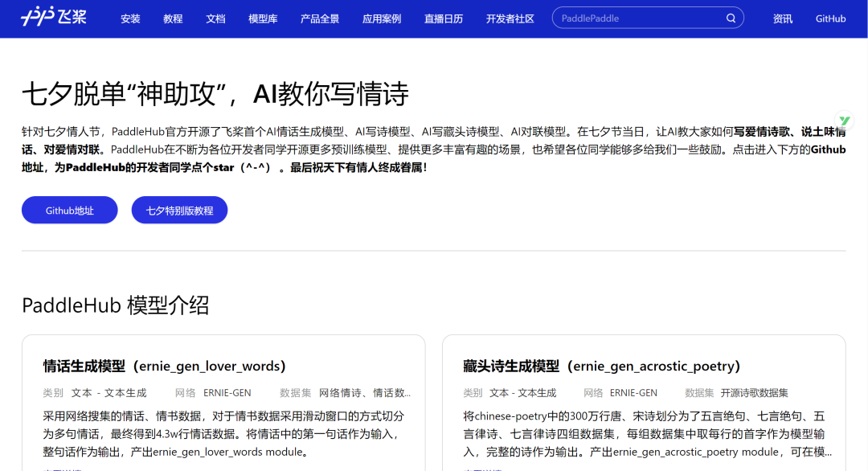868x471 pixels.
Task: Click ERNIE-GEN in the 情话生成模型 card
Action: (x=227, y=393)
